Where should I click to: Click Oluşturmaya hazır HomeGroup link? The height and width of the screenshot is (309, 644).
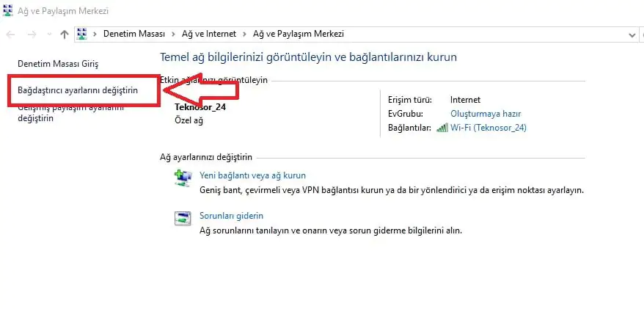click(x=486, y=114)
